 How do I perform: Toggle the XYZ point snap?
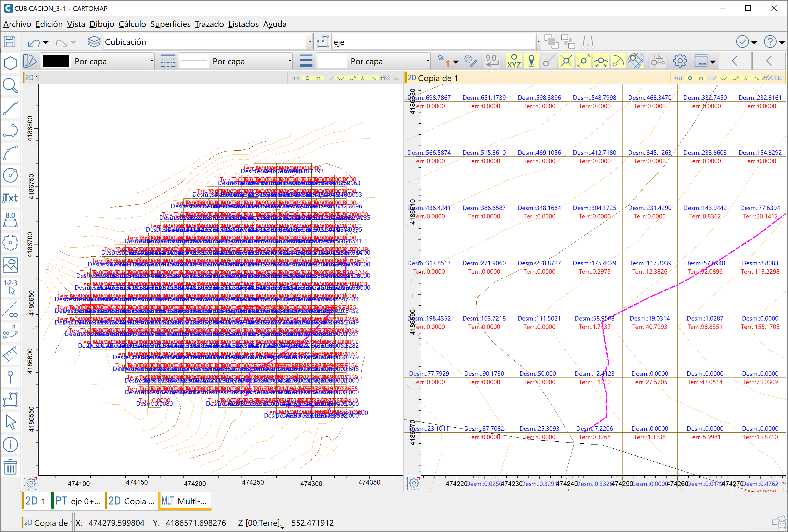point(514,61)
